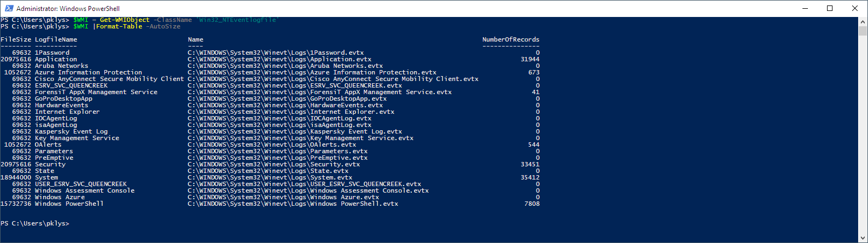This screenshot has height=243, width=868.
Task: Click the Kaspersky Event Log name
Action: 71,131
